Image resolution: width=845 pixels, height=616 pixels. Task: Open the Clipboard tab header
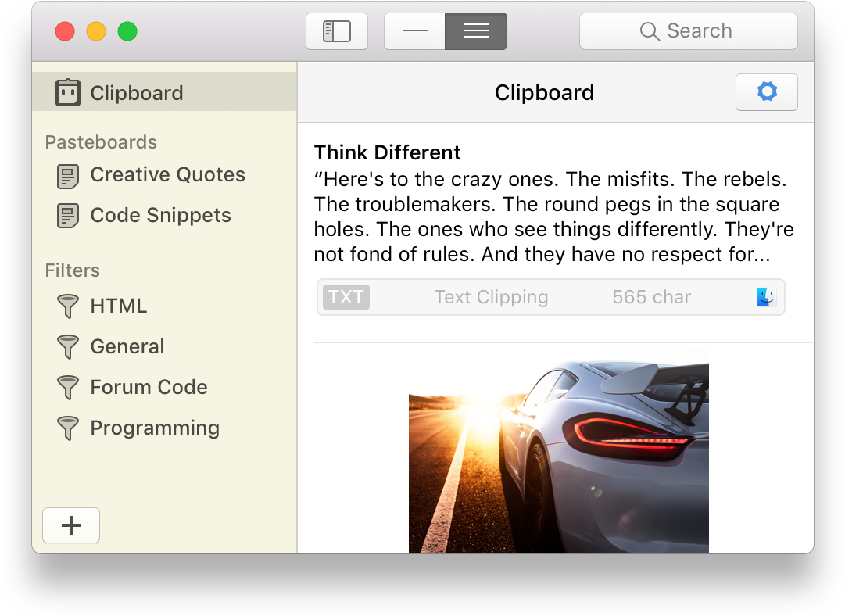tap(544, 92)
